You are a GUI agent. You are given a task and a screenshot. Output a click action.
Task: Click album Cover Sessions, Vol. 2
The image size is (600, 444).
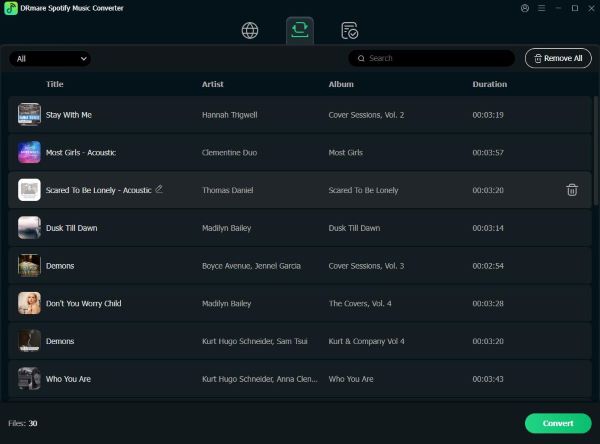point(366,115)
